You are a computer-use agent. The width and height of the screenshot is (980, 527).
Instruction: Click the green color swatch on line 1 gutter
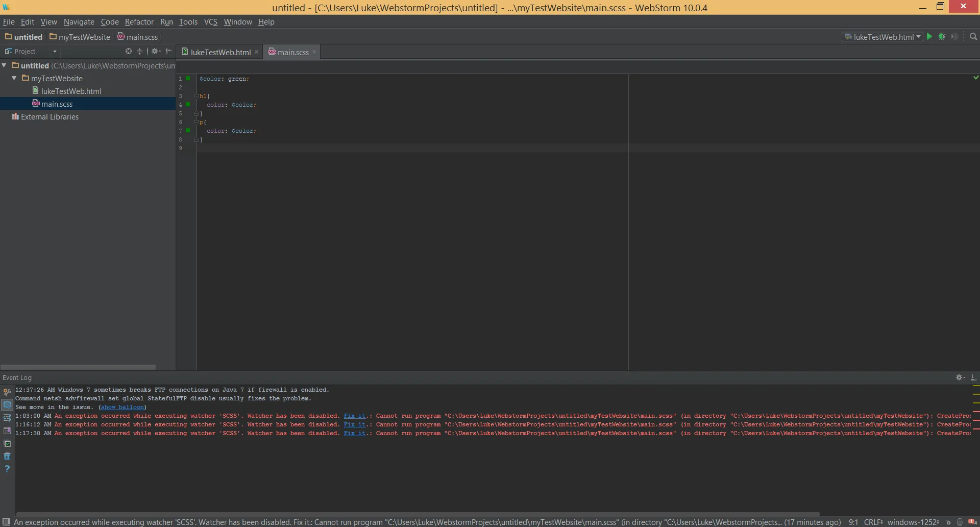[188, 78]
